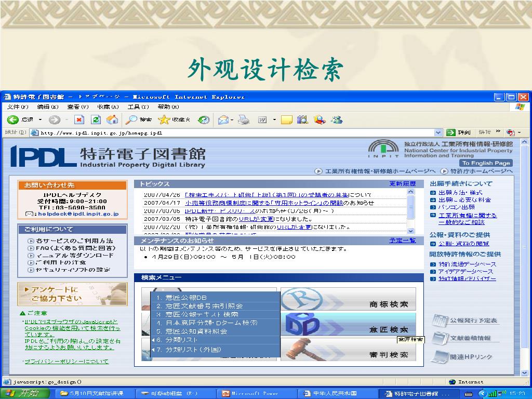Screen dimensions: 532x399
Task: Click the Forward arrow button in toolbar
Action: coord(54,119)
